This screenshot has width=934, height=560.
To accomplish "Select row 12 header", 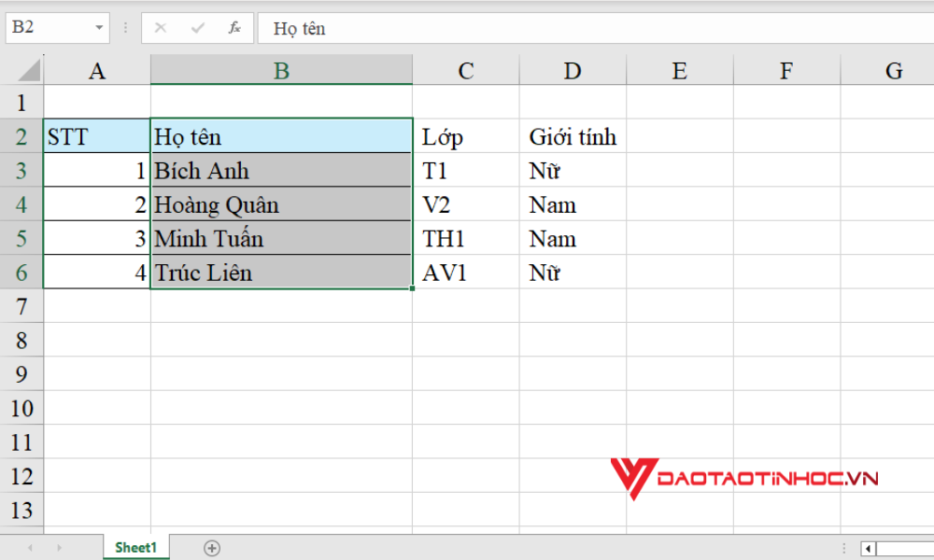I will (21, 475).
